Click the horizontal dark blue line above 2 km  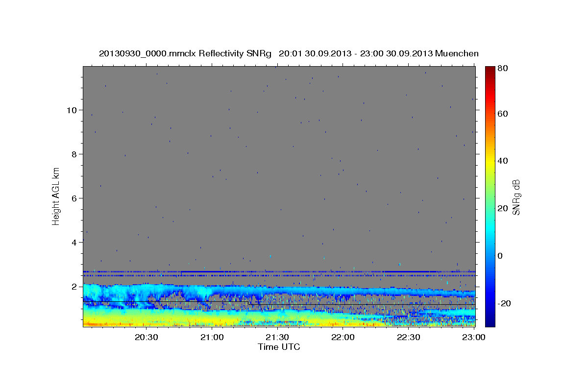tap(279, 271)
